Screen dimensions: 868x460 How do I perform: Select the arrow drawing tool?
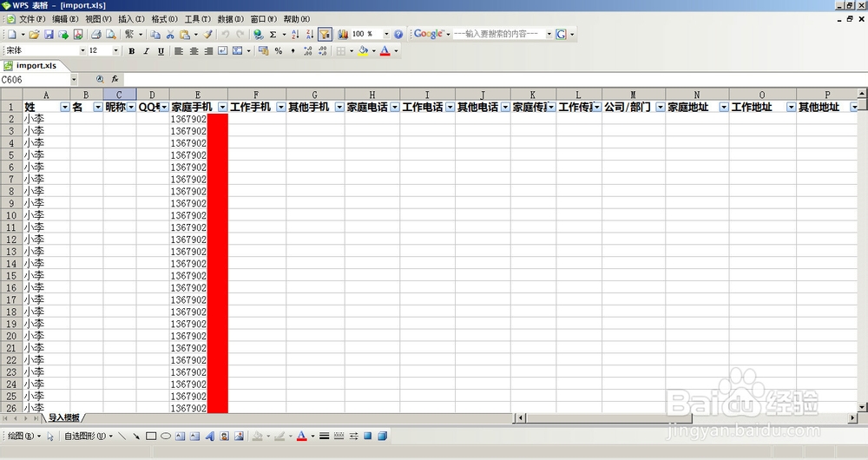coord(136,437)
